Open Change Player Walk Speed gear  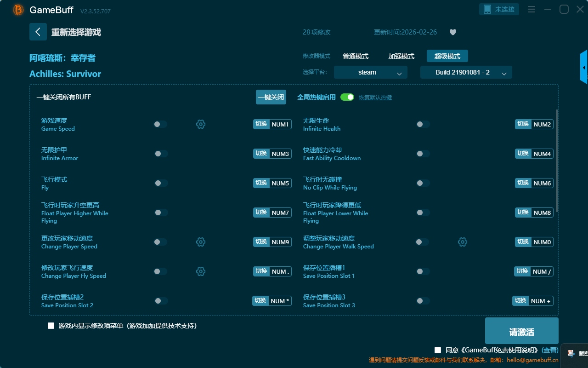463,242
